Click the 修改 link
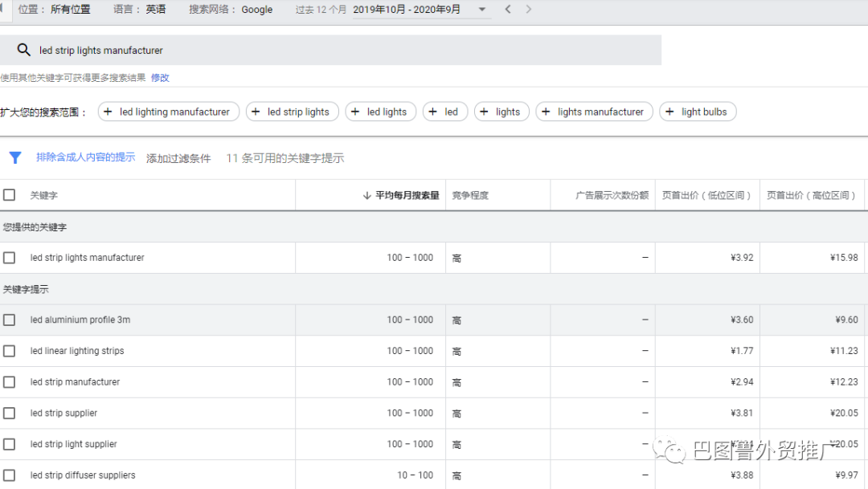868x489 pixels. pyautogui.click(x=160, y=76)
